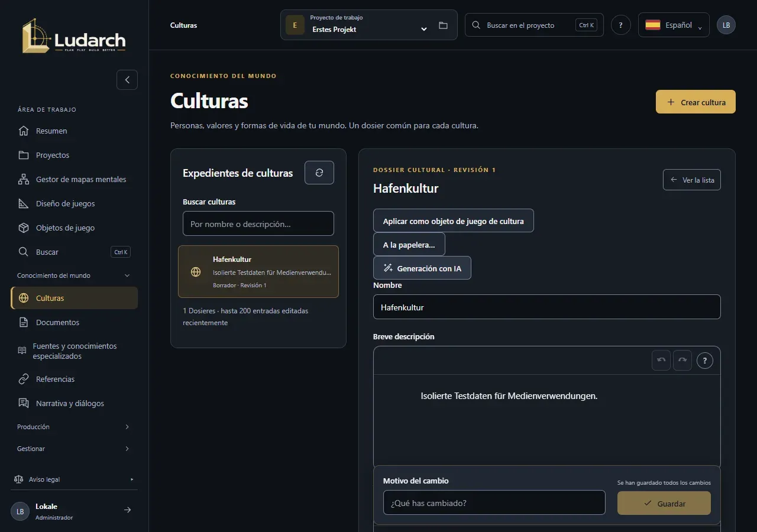
Task: Open Referencias in the sidebar
Action: (x=74, y=379)
